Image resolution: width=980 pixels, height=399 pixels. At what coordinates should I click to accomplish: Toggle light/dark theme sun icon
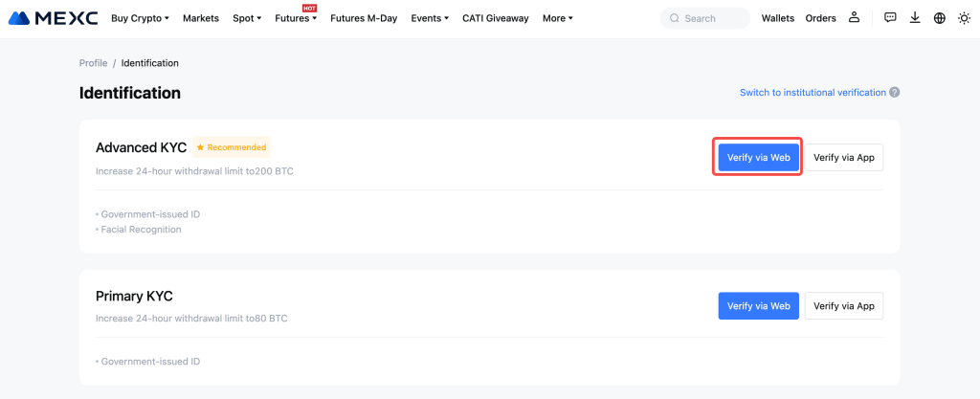(x=964, y=18)
